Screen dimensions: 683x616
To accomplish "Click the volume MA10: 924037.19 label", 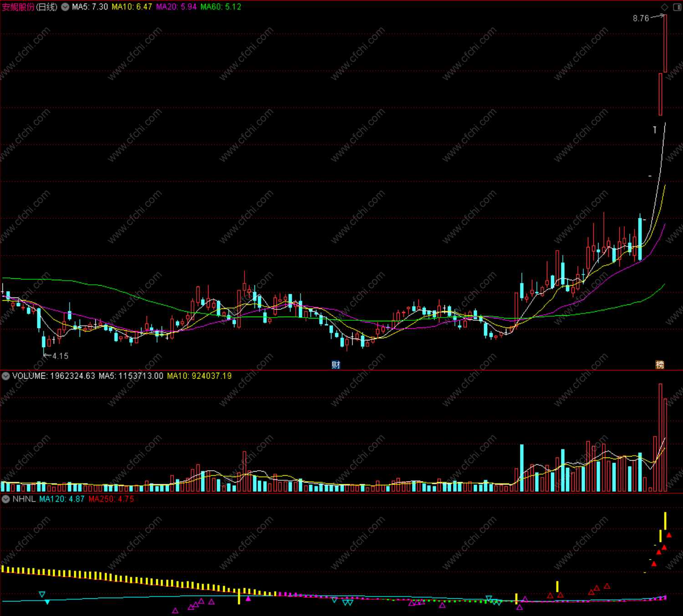I will coord(199,376).
